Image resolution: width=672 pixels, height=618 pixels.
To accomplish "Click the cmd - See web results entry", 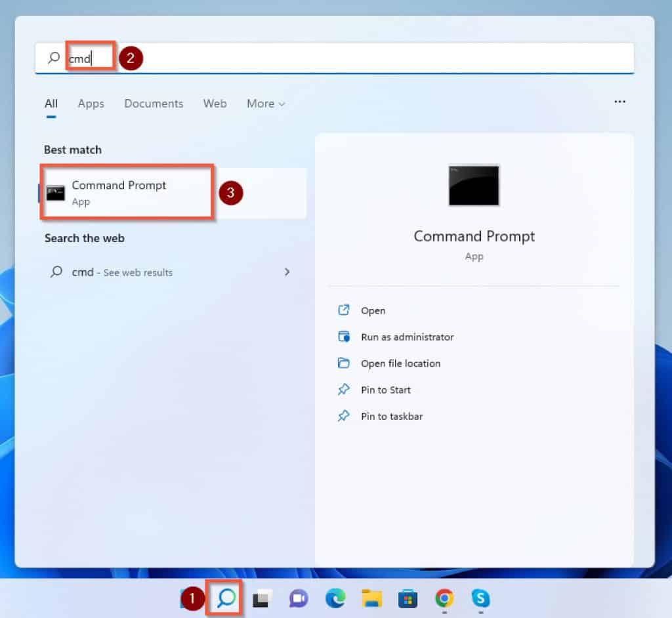I will 171,272.
